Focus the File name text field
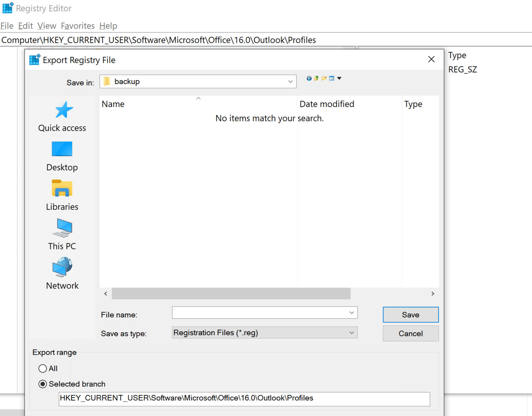Viewport: 532px width, 416px height. tap(260, 313)
